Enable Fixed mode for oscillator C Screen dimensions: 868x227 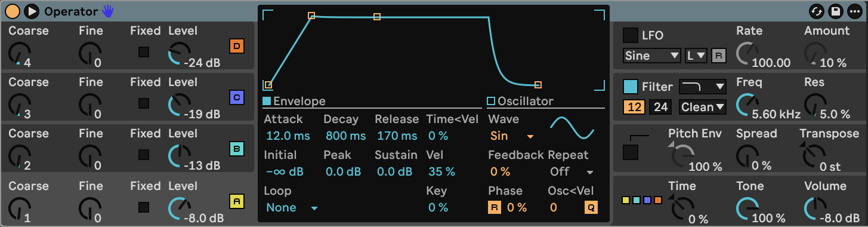point(144,103)
